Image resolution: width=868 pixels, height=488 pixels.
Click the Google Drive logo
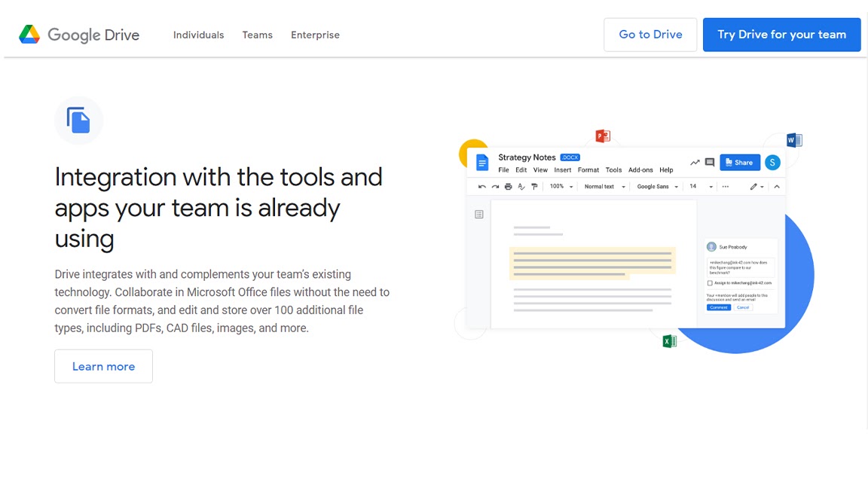(x=78, y=35)
